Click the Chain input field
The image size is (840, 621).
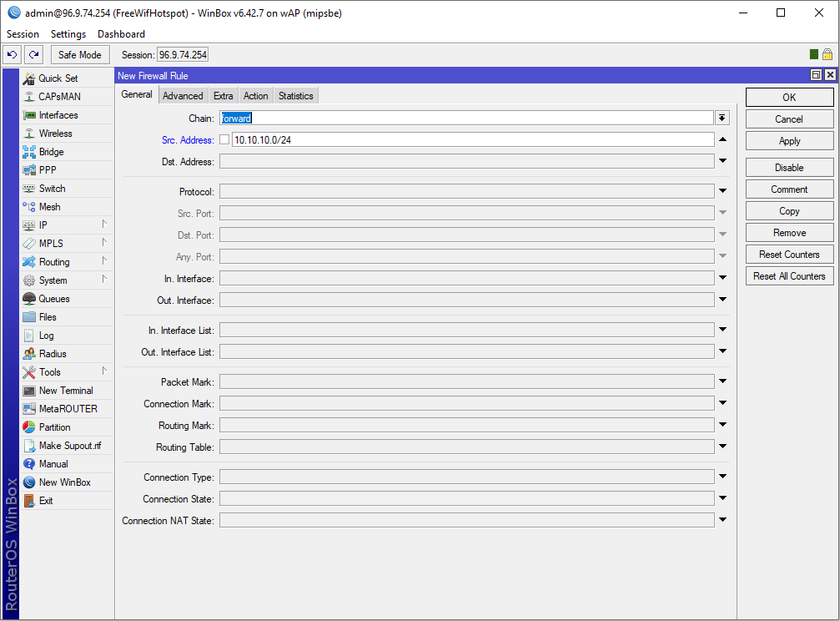466,118
